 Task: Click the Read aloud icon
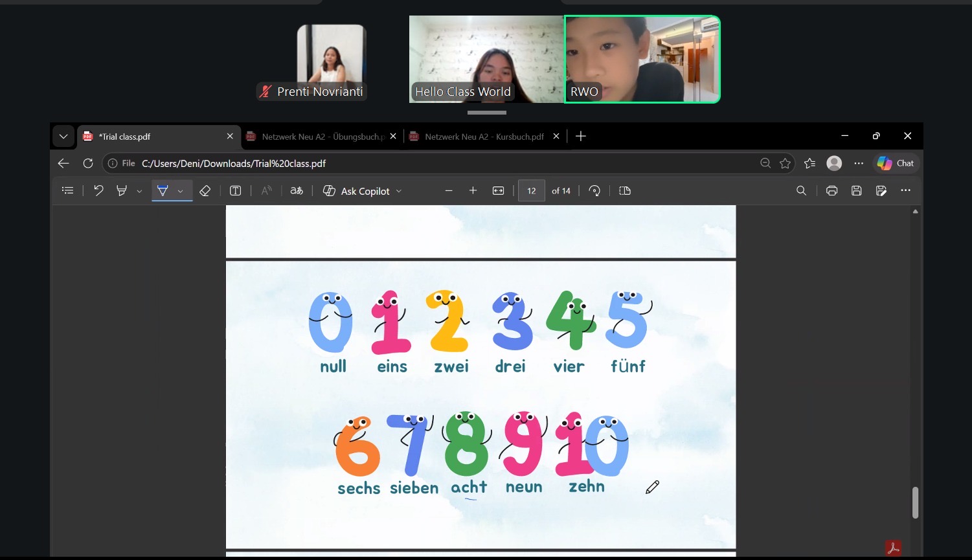(x=266, y=191)
